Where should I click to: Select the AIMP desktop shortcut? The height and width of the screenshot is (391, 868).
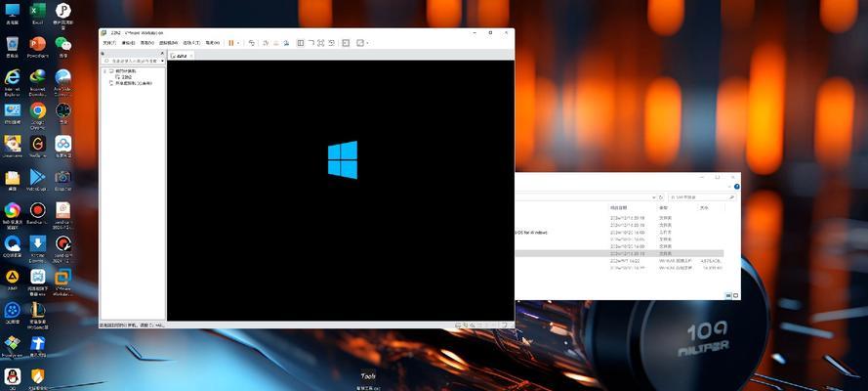[12, 280]
